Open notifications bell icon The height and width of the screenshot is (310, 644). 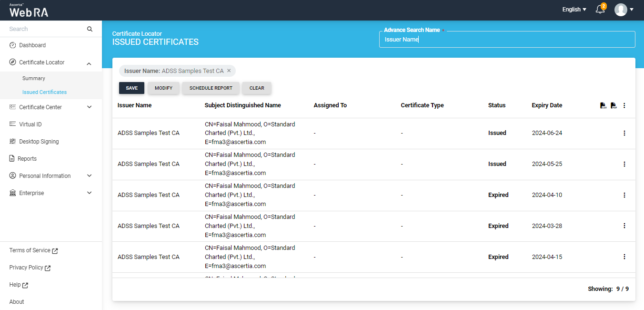point(600,10)
